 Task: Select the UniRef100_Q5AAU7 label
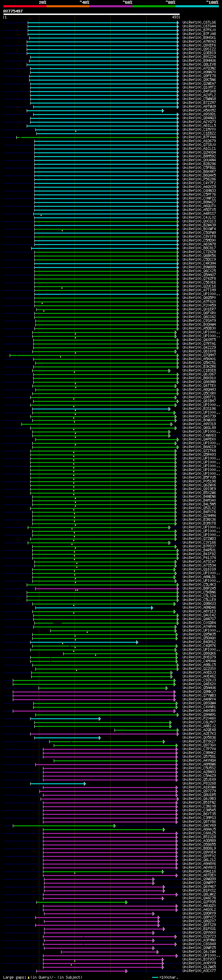[199, 275]
